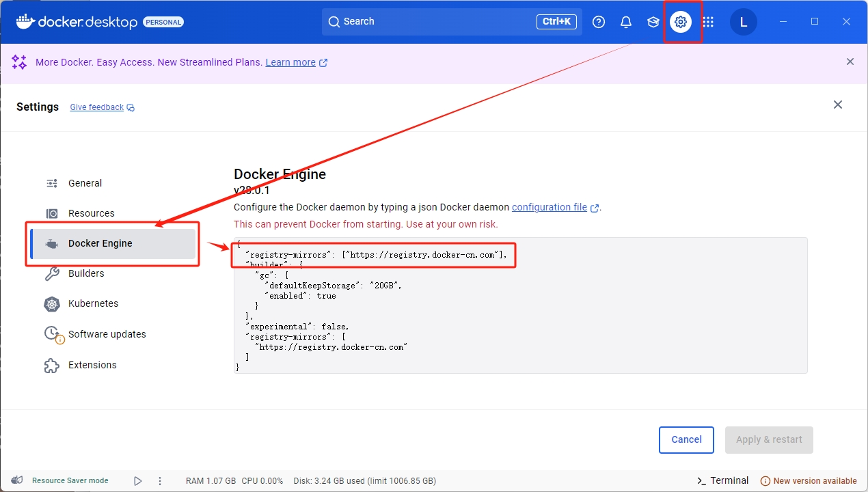
Task: Click the red "Use at your own risk" warning
Action: click(x=366, y=224)
